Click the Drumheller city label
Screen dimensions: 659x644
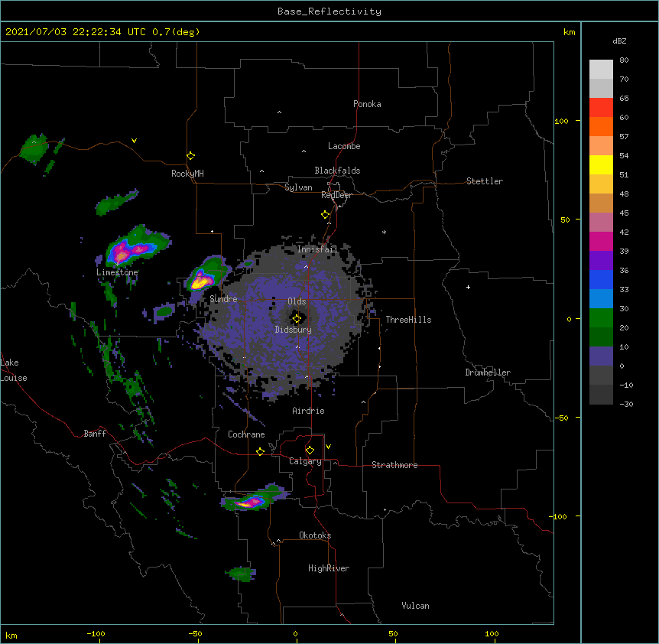[x=488, y=372]
